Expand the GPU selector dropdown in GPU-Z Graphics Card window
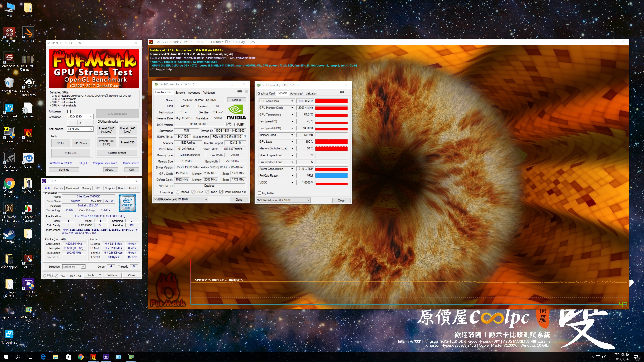The height and width of the screenshot is (362, 644). pos(206,199)
